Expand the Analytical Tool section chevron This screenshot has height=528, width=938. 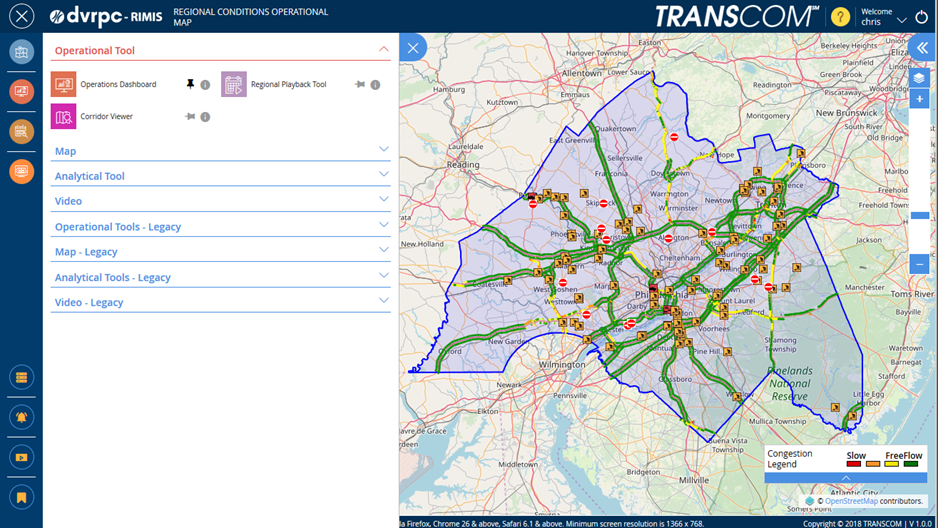(384, 174)
